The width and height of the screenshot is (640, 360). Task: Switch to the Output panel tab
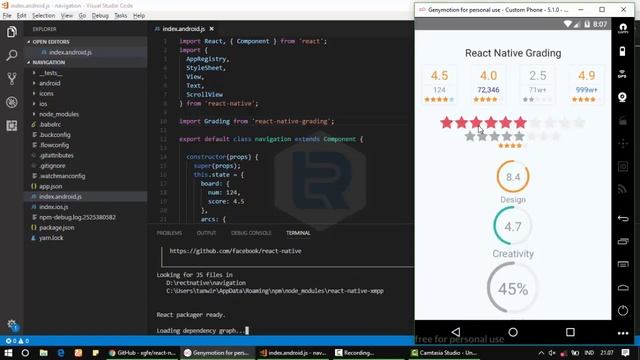click(207, 233)
